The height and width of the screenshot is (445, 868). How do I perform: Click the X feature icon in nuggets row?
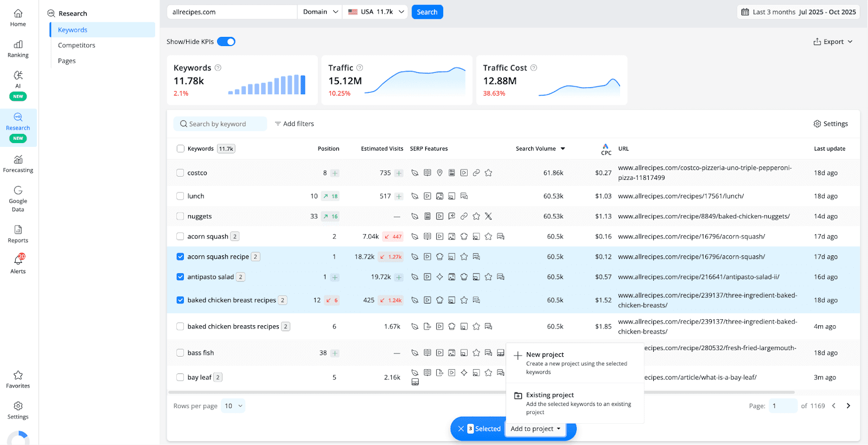coord(488,216)
